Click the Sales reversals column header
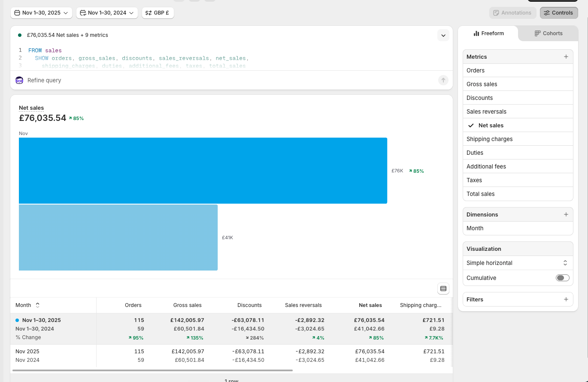This screenshot has width=588, height=382. click(x=303, y=305)
